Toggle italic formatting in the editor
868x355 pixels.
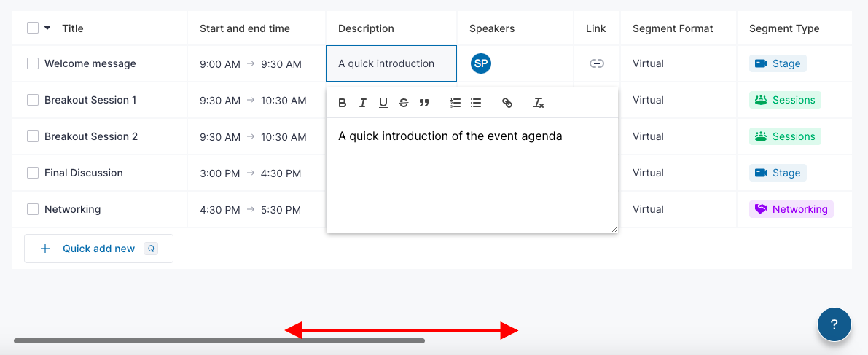pyautogui.click(x=363, y=103)
